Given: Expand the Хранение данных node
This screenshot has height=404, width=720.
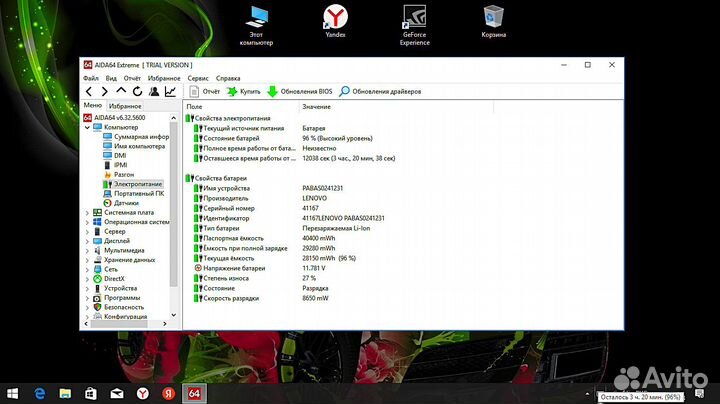Looking at the screenshot, I should coord(87,260).
